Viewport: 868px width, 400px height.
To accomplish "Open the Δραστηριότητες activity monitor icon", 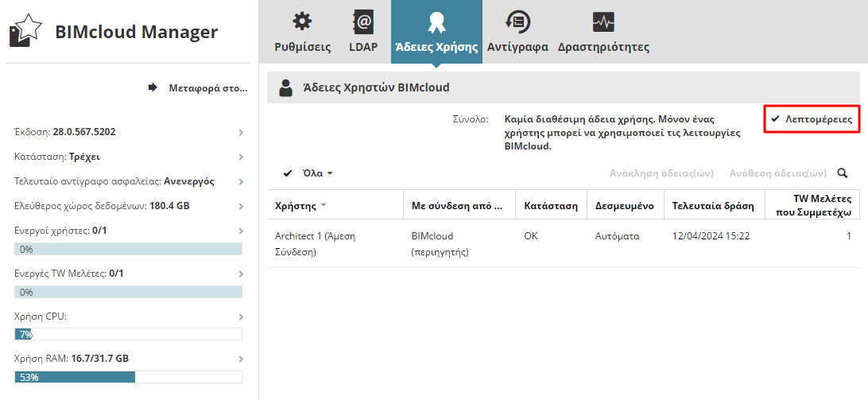I will (603, 21).
